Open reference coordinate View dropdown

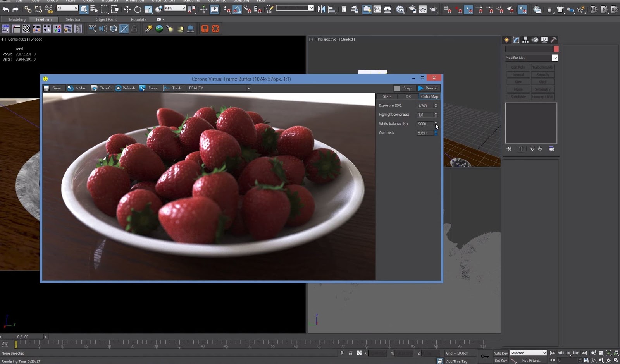[175, 8]
